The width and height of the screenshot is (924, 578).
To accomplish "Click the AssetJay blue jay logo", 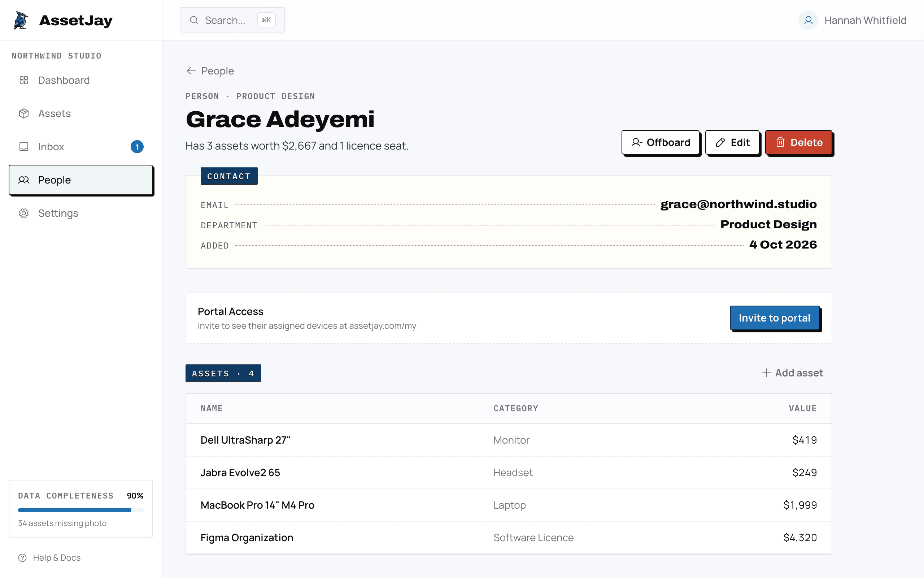I will (x=21, y=20).
